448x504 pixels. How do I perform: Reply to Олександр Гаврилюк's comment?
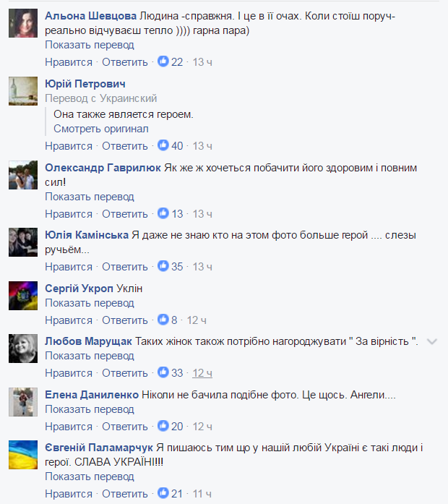pos(125,213)
